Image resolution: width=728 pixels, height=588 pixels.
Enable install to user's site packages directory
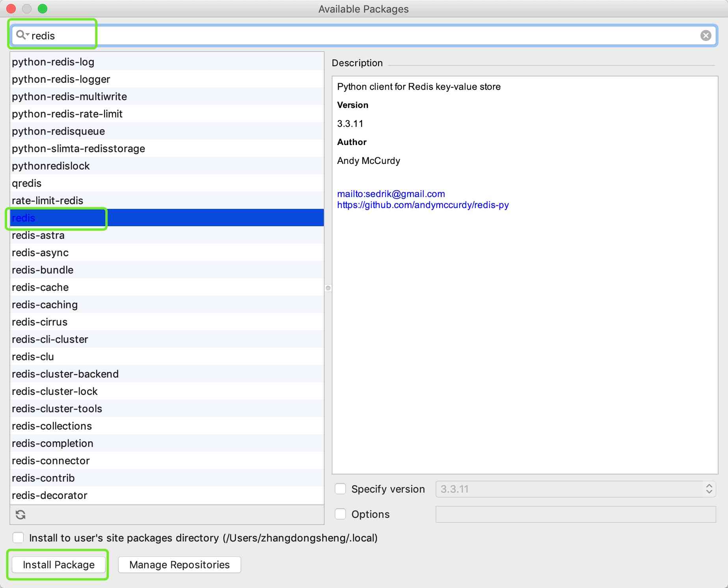point(18,538)
